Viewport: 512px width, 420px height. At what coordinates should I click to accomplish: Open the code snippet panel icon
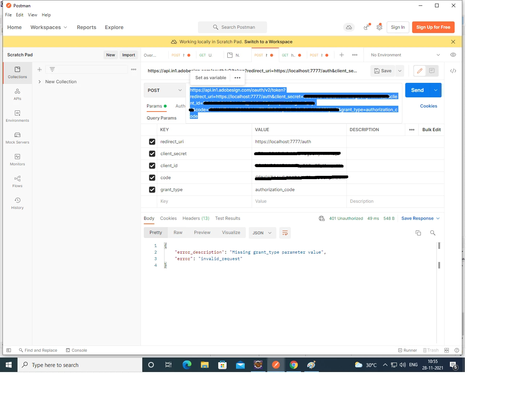click(453, 71)
